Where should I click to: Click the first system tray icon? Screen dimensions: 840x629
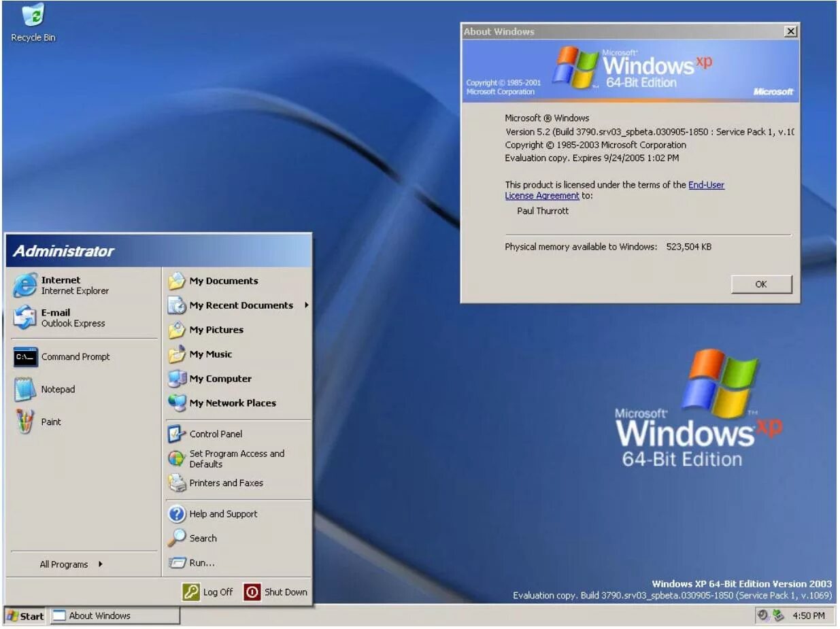pos(763,615)
